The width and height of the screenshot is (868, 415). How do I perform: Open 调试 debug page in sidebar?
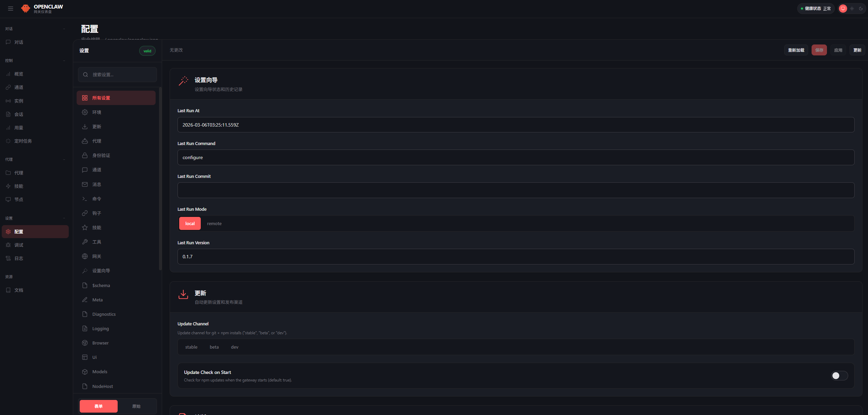(x=19, y=245)
